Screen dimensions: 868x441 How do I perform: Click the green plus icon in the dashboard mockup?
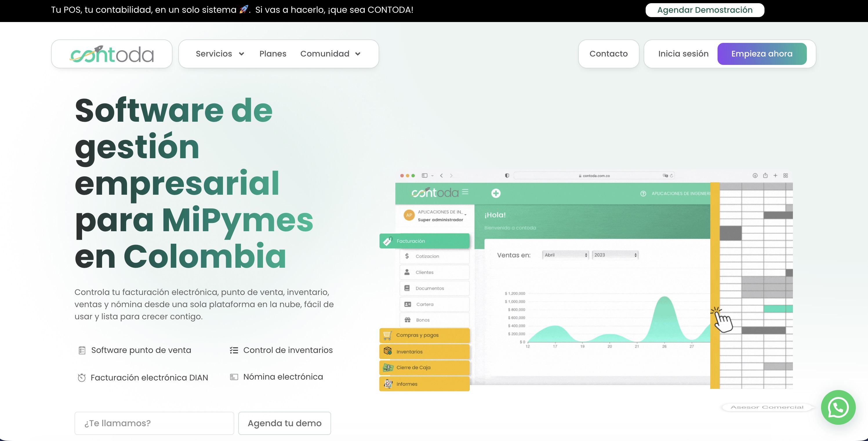coord(496,193)
